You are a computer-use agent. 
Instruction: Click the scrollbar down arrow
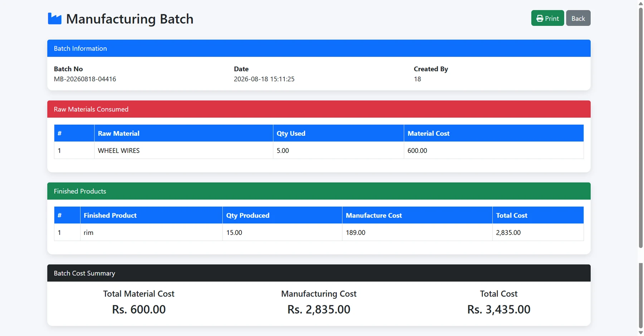pos(641,332)
